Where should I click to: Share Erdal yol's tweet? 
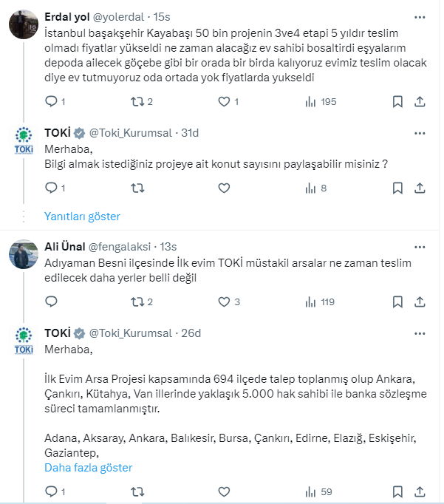click(x=420, y=102)
